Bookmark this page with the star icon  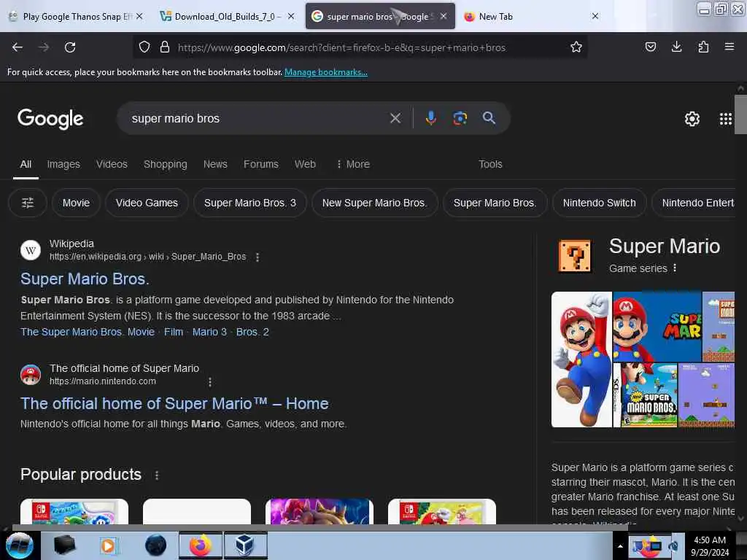pos(576,47)
